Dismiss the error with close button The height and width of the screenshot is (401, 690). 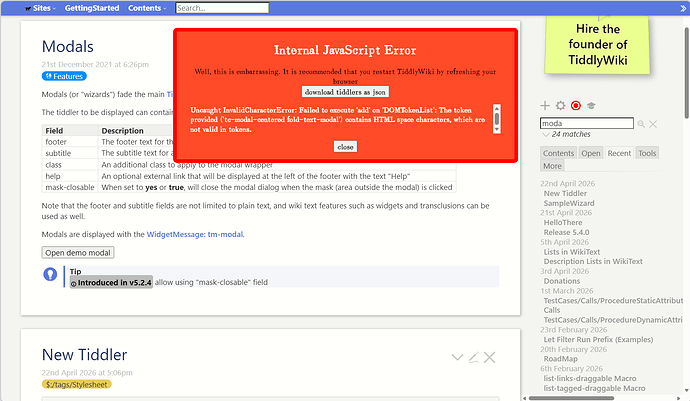click(x=345, y=146)
